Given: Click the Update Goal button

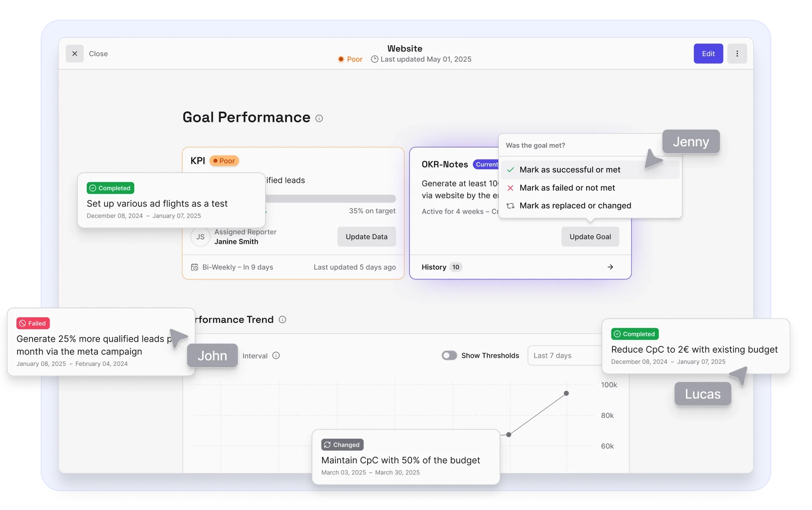Looking at the screenshot, I should point(590,237).
